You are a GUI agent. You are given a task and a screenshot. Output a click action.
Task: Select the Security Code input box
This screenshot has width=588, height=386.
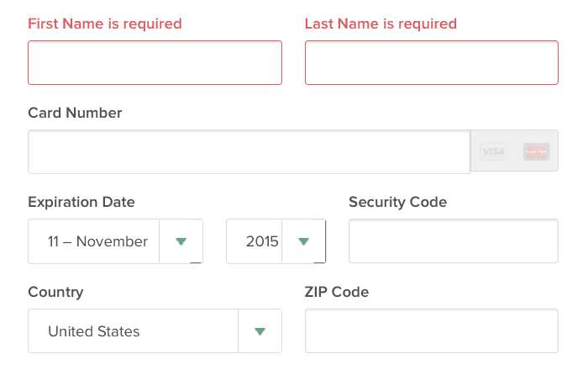[x=453, y=241]
